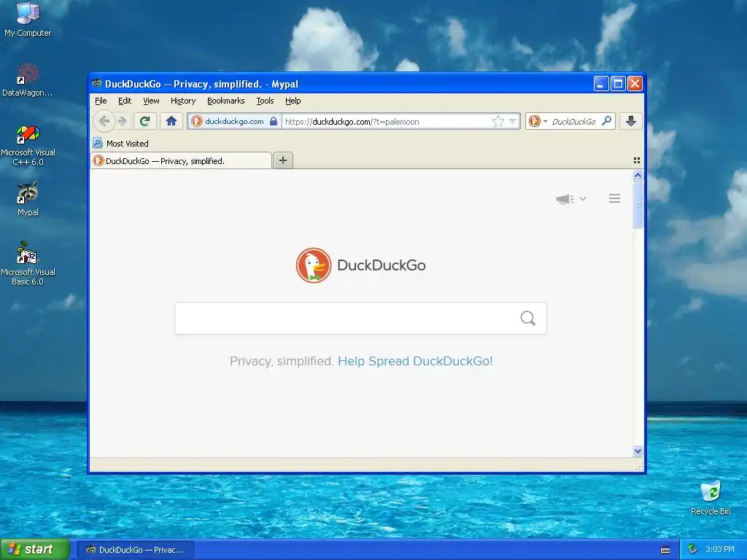The width and height of the screenshot is (747, 560).
Task: Select the My Computer desktop icon
Action: point(28,20)
